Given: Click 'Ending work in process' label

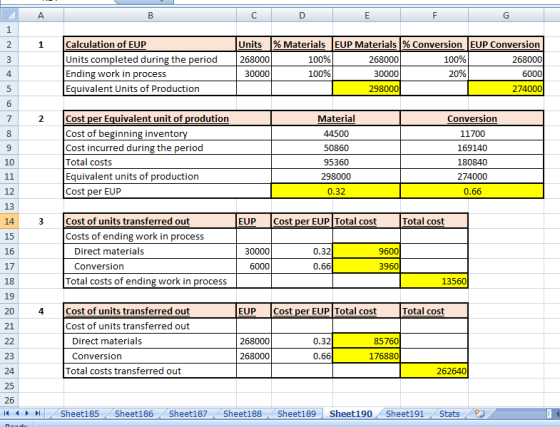Looking at the screenshot, I should [x=115, y=74].
